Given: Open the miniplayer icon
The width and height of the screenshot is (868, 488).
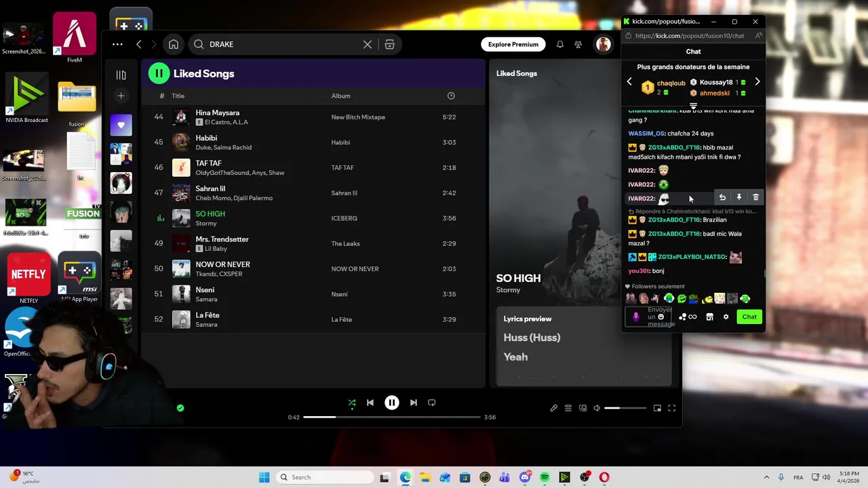Looking at the screenshot, I should 657,408.
